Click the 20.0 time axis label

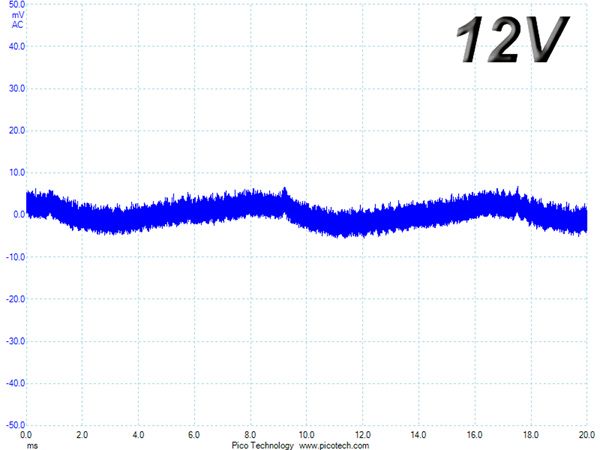tap(587, 435)
